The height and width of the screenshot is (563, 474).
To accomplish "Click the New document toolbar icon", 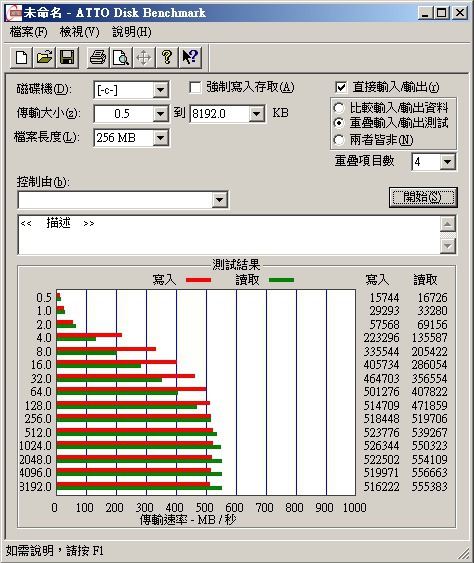I will point(21,57).
